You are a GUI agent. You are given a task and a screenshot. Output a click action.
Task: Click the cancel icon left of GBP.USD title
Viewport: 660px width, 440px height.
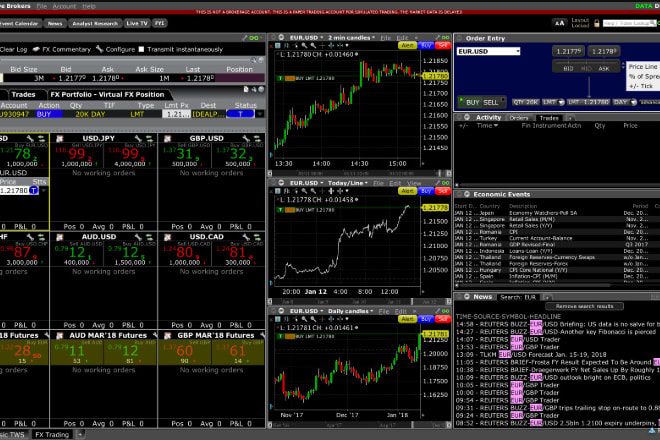[x=168, y=139]
